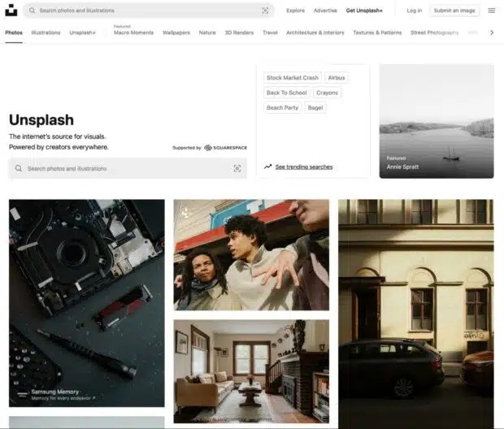The height and width of the screenshot is (429, 504).
Task: Open the Unsplash+ tab
Action: click(x=83, y=32)
